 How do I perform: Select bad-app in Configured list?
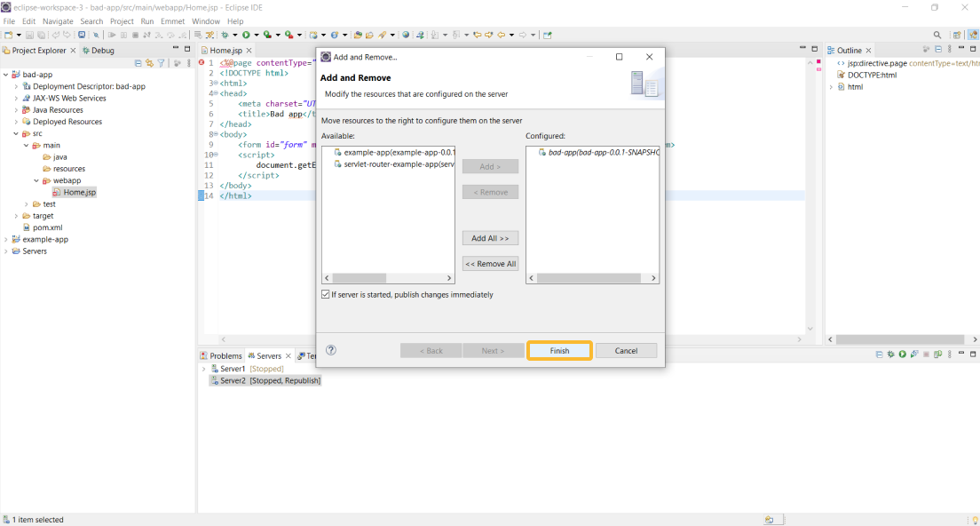coord(599,152)
